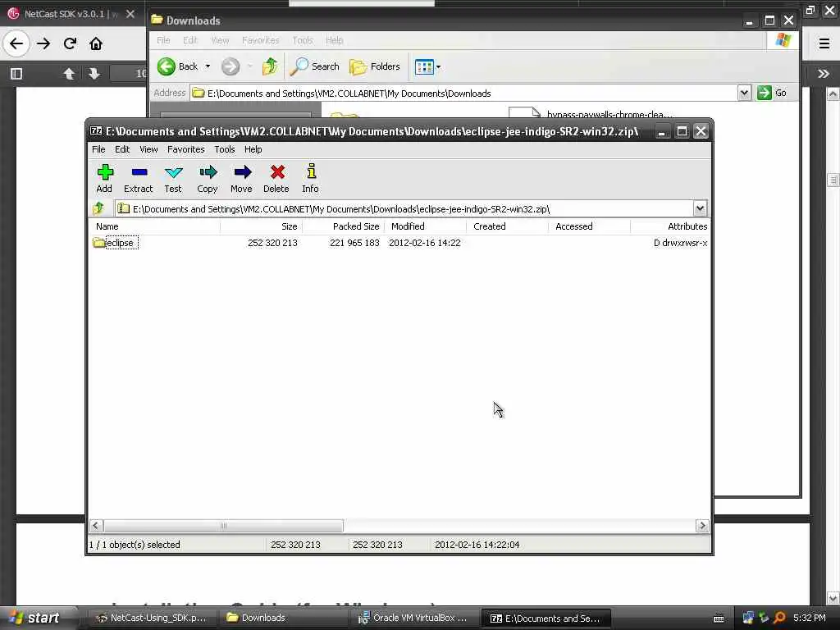Reload the browser page

click(x=70, y=43)
